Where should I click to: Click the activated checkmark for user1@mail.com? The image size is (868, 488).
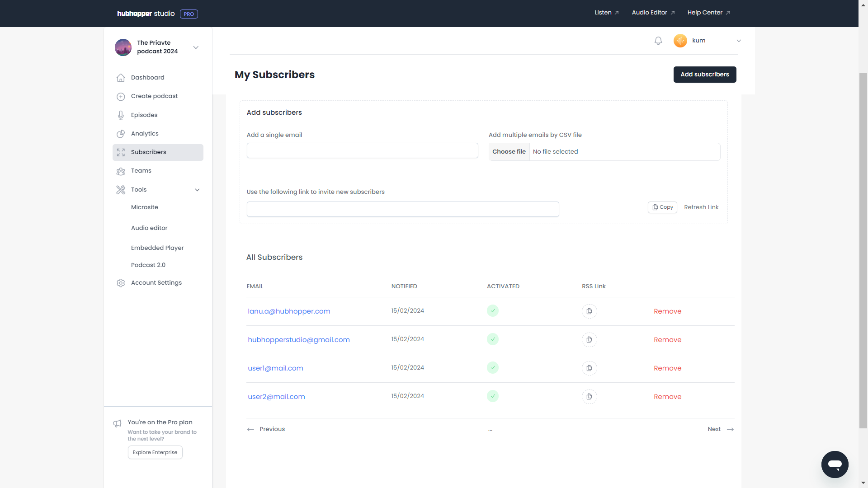coord(493,368)
